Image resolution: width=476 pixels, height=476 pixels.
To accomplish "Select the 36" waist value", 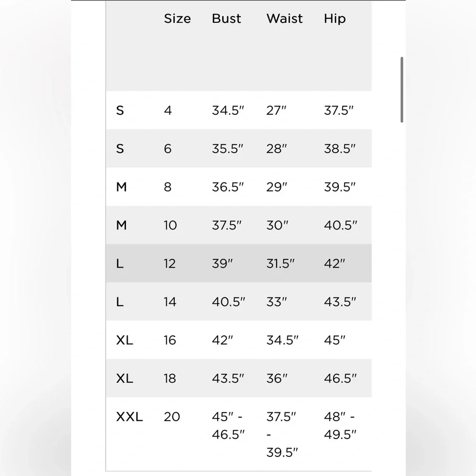I will click(x=277, y=378).
